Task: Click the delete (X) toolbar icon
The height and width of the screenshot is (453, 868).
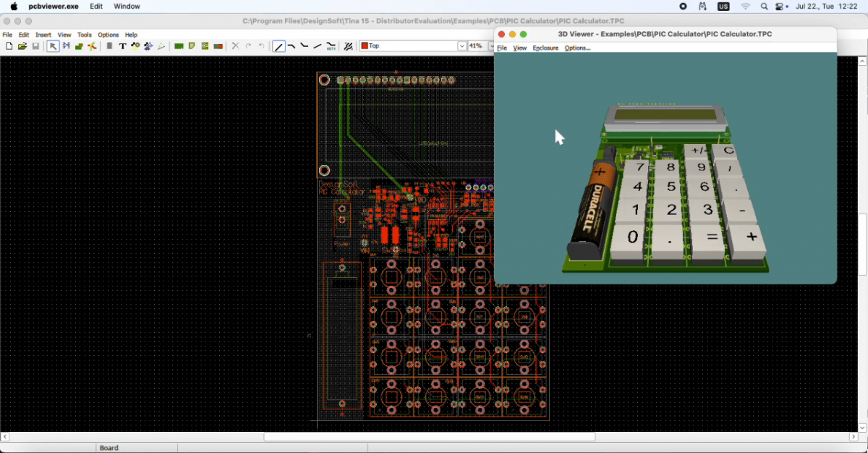Action: [x=234, y=46]
